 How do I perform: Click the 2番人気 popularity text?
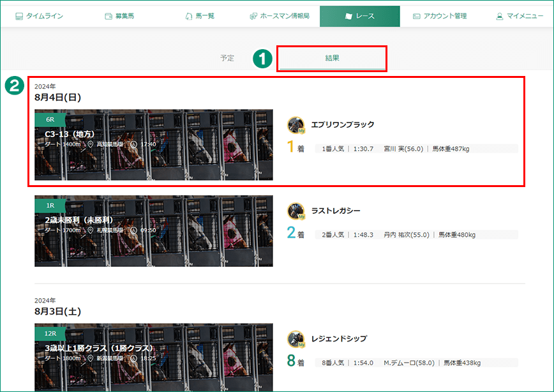(x=333, y=235)
